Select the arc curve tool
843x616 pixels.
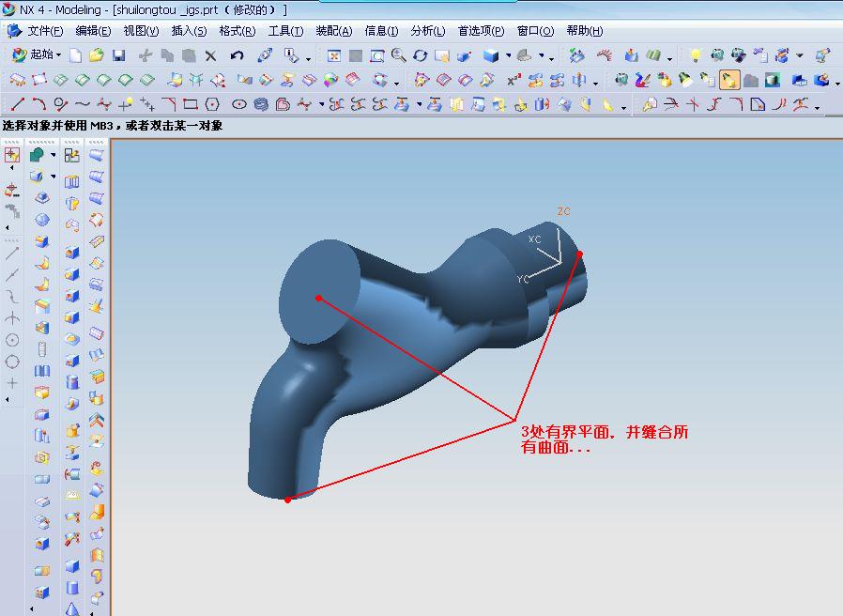click(x=38, y=104)
